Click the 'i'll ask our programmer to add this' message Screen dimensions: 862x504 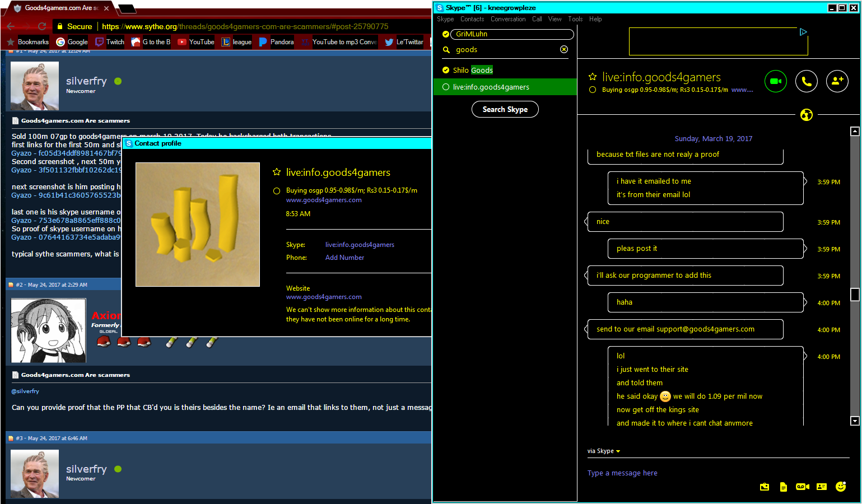coord(686,276)
